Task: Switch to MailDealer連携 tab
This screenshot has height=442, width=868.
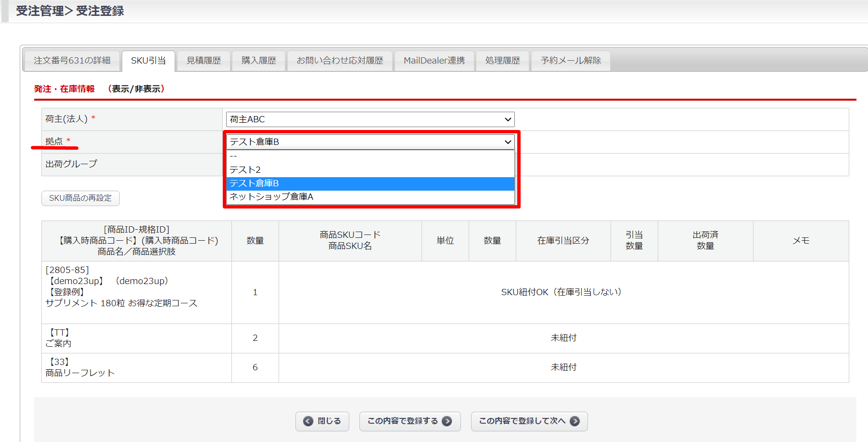Action: [x=434, y=61]
